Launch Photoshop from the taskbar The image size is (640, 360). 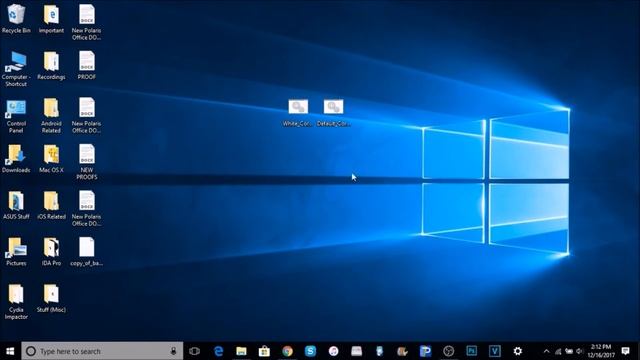point(471,351)
